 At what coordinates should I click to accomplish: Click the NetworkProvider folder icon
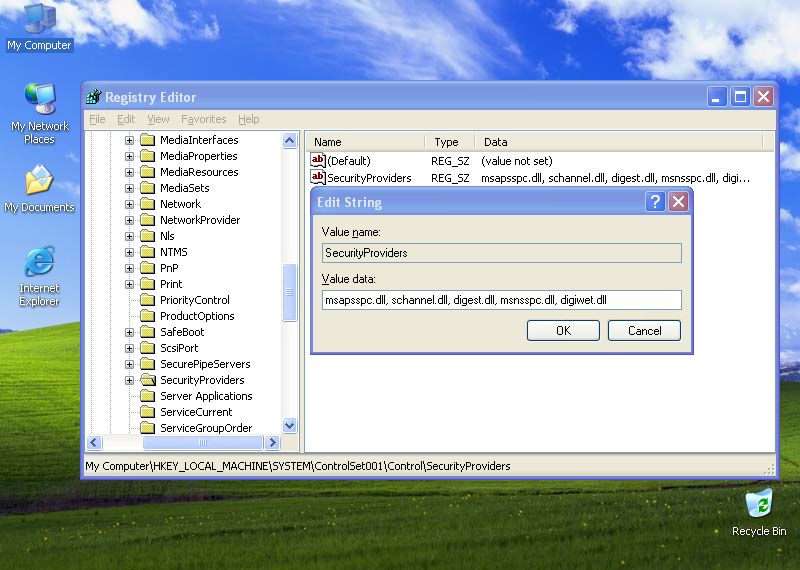[148, 220]
